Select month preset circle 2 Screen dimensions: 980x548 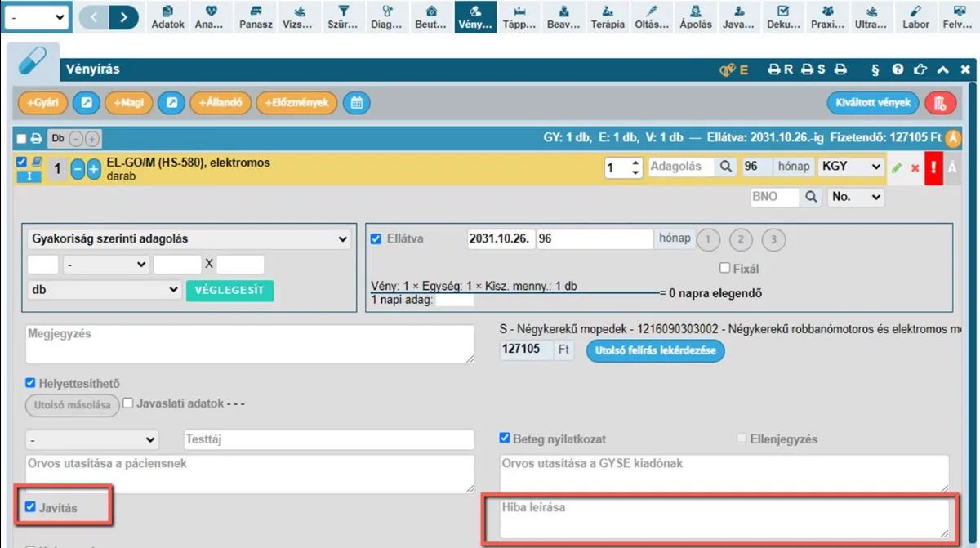pyautogui.click(x=741, y=240)
